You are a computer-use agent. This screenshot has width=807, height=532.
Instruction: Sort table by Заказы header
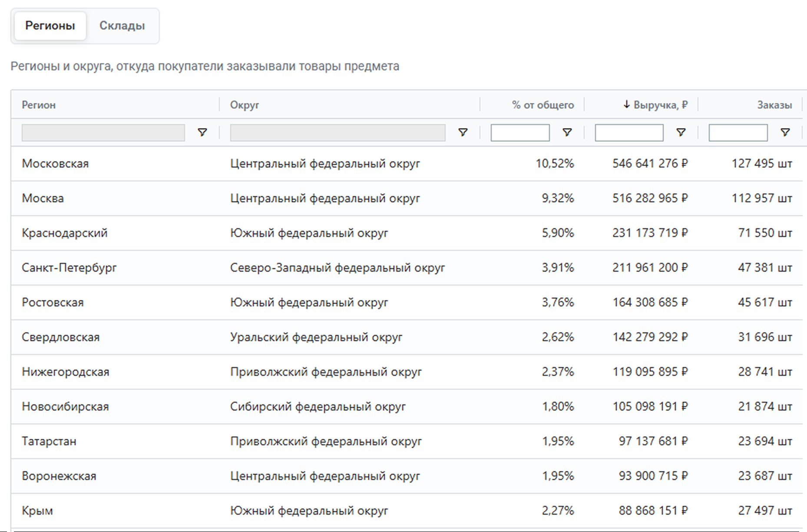pos(774,105)
